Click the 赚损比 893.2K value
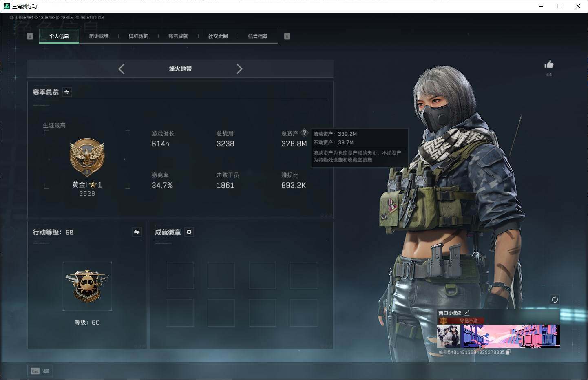This screenshot has height=380, width=588. (x=294, y=186)
